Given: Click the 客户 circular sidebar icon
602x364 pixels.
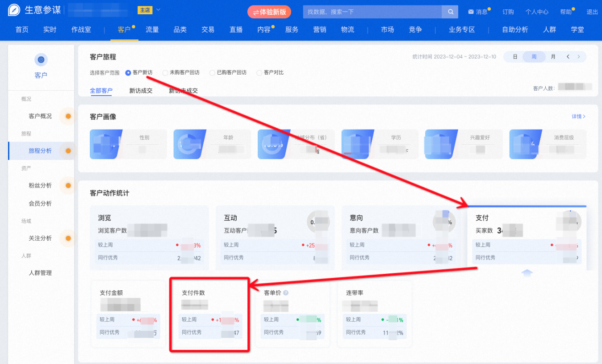Looking at the screenshot, I should pos(41,59).
